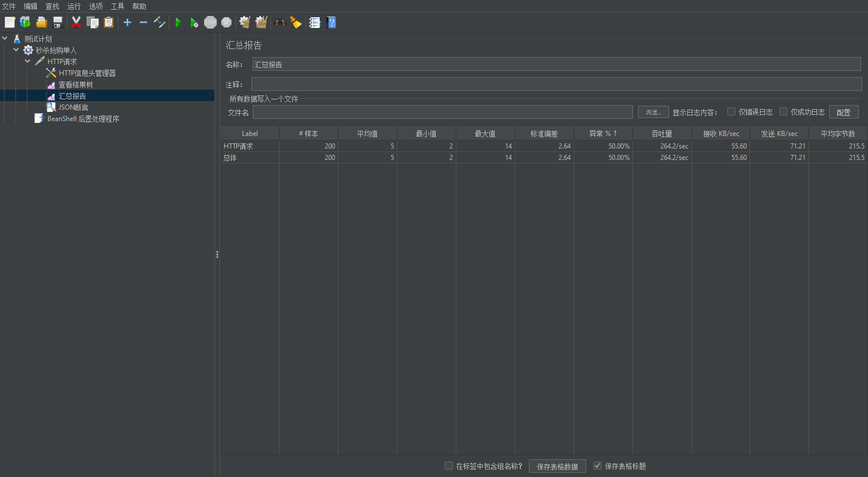Click the 名称 input field
868x477 pixels.
click(557, 64)
